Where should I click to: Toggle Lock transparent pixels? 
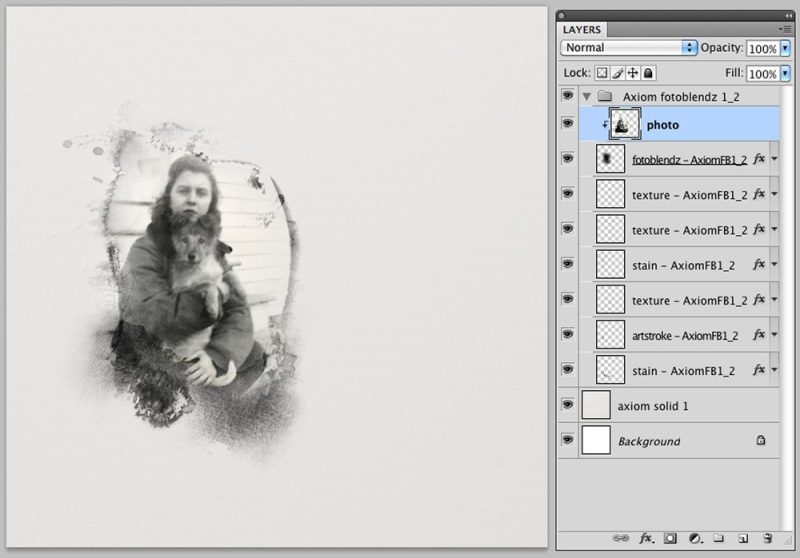point(602,73)
